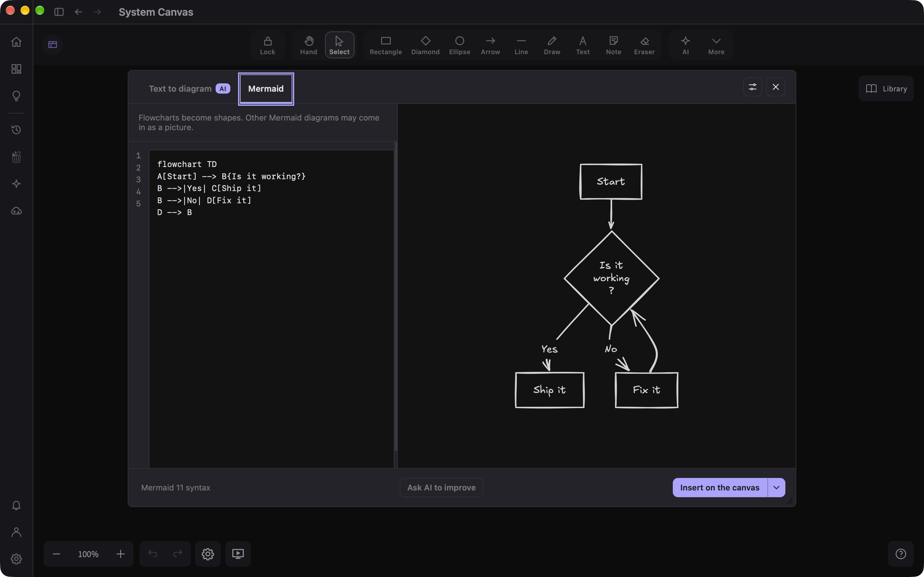Expand the More tools menu

[716, 45]
